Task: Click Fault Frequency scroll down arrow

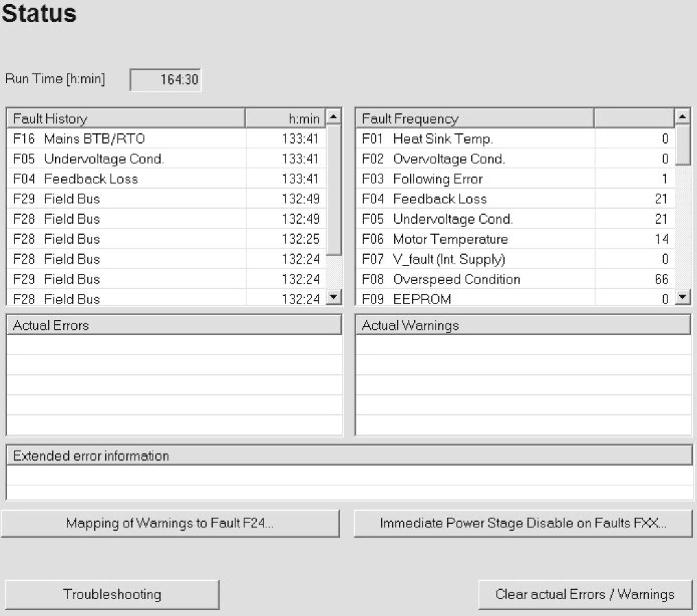Action: [682, 296]
